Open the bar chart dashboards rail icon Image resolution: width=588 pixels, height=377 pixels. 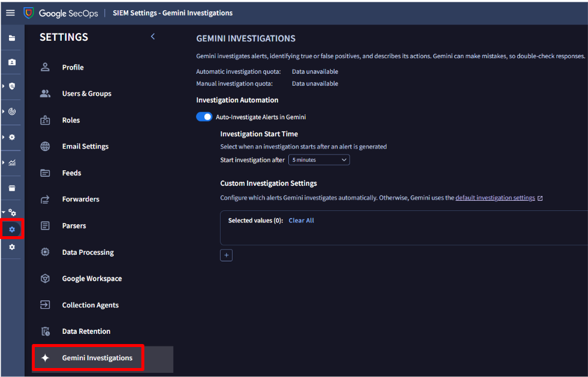[12, 162]
